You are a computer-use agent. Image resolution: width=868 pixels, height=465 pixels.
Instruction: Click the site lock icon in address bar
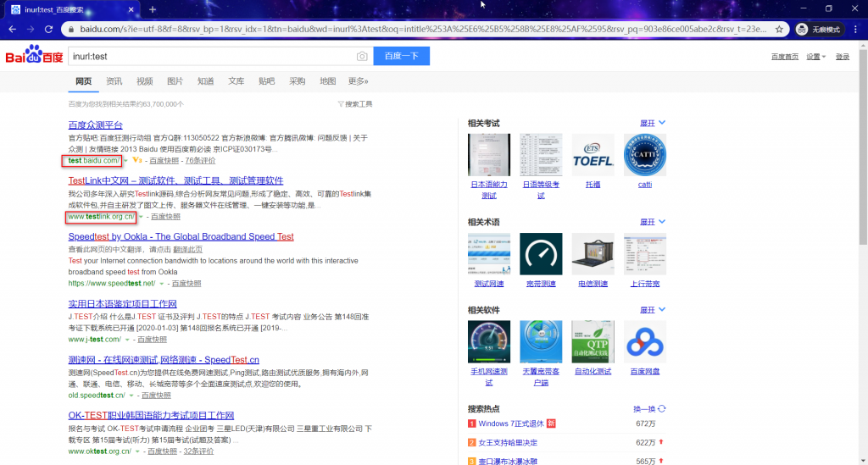pos(71,30)
